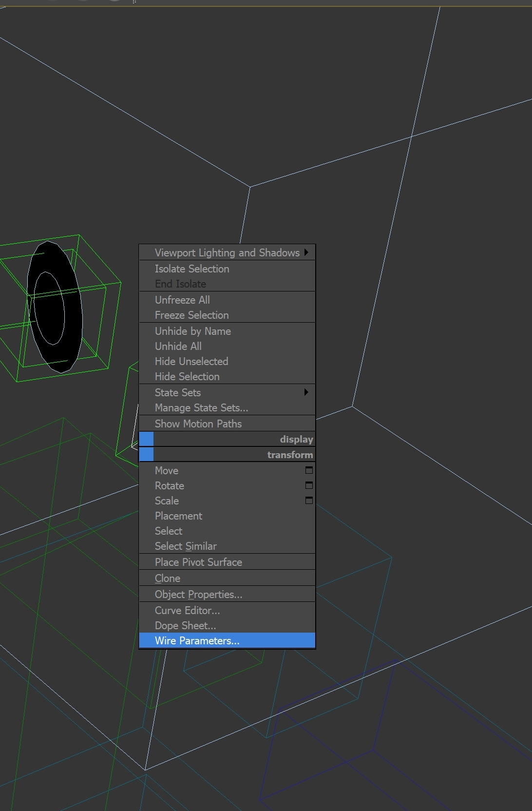Select Hide Unselected entry
Screen dimensions: 532x811
click(227, 361)
